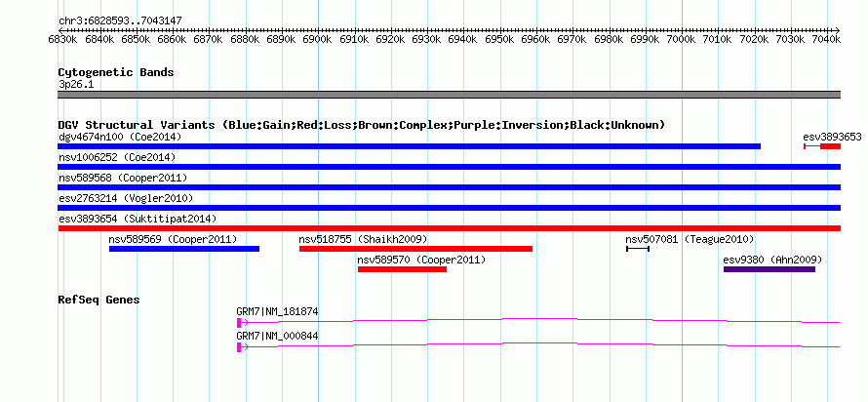Viewport: 868px width, 402px height.
Task: Click the 6980k ruler tick label
Action: point(609,39)
